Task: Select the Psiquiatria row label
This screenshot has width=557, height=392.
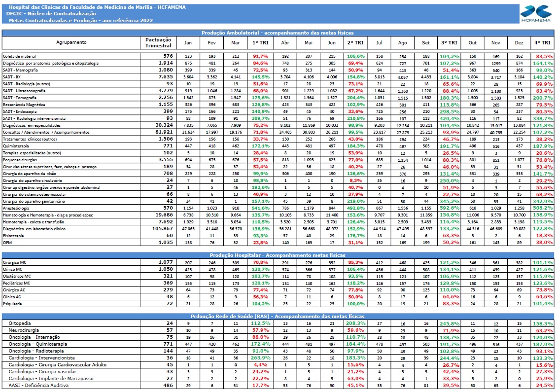Action: pos(12,304)
